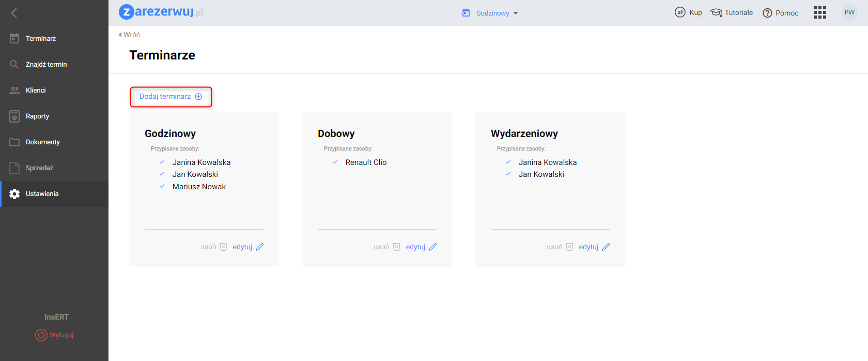Viewport: 868px width, 361px height.
Task: Click the document icon next to Sprzedaż
Action: click(x=14, y=168)
